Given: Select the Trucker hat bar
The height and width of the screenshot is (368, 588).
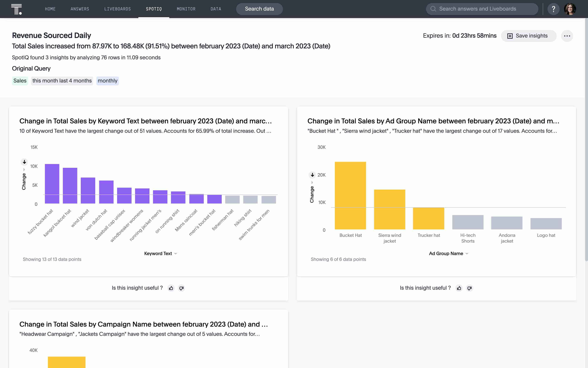Looking at the screenshot, I should (429, 219).
